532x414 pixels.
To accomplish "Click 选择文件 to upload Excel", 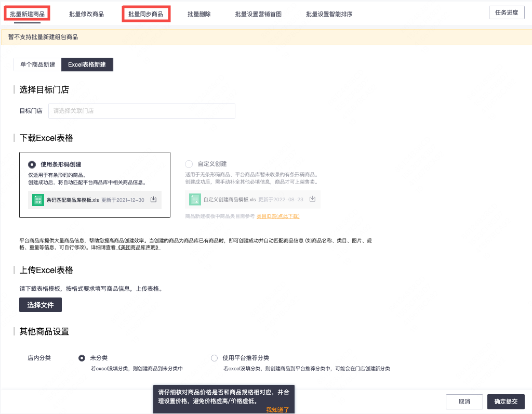I will [41, 305].
